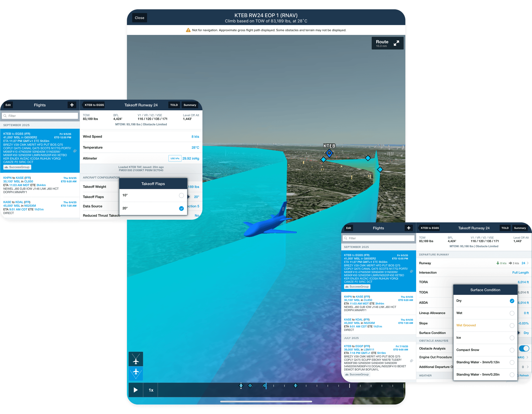Image resolution: width=532 pixels, height=414 pixels.
Task: Click plus icon in bottom-right Flights panel
Action: click(409, 228)
